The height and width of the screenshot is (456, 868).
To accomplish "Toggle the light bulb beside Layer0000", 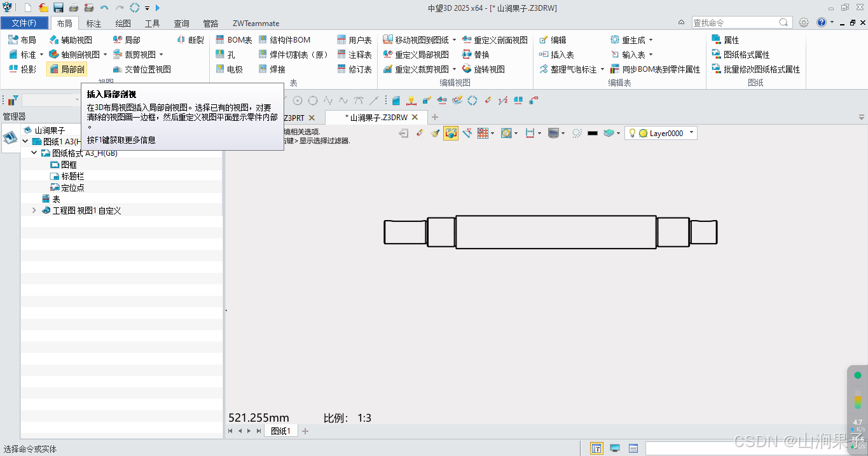I will click(x=633, y=133).
